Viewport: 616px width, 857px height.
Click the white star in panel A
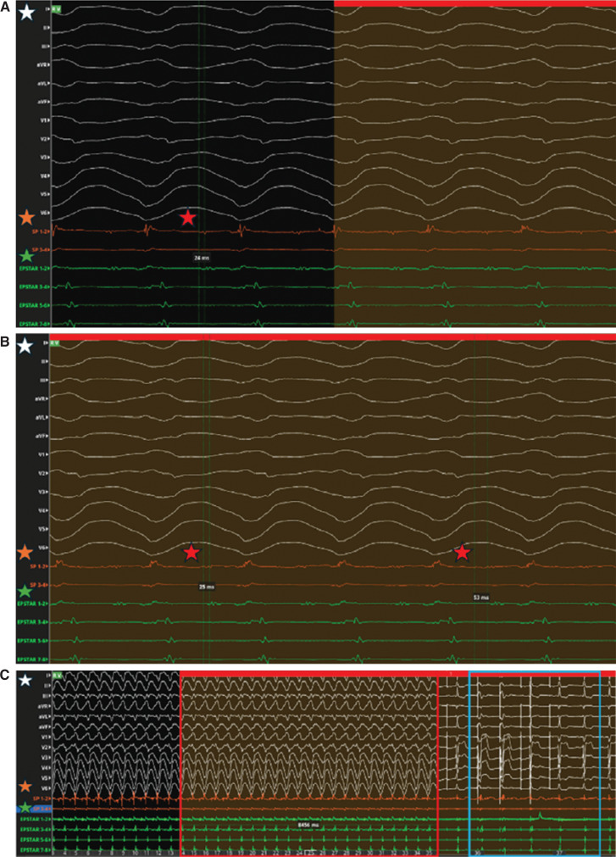pyautogui.click(x=28, y=13)
